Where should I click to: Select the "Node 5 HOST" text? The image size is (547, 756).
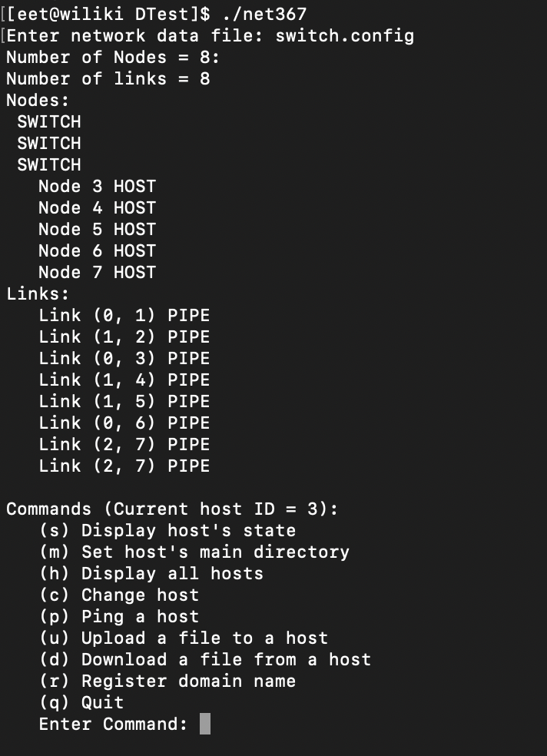coord(97,229)
